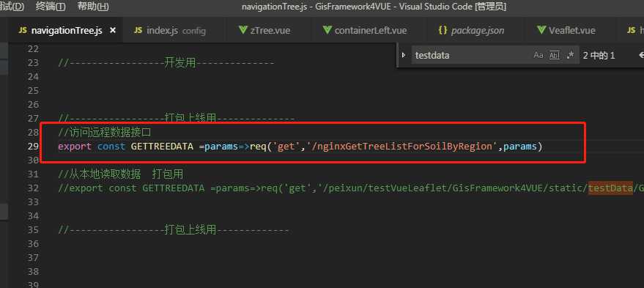The height and width of the screenshot is (288, 644).
Task: Click line number 38 in the gutter
Action: [x=33, y=272]
